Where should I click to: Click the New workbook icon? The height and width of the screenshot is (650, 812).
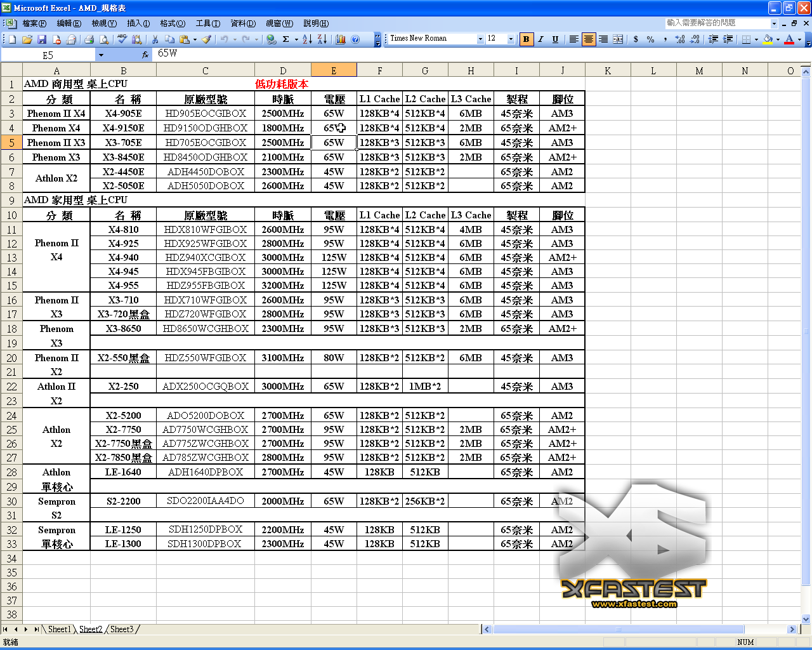point(12,39)
